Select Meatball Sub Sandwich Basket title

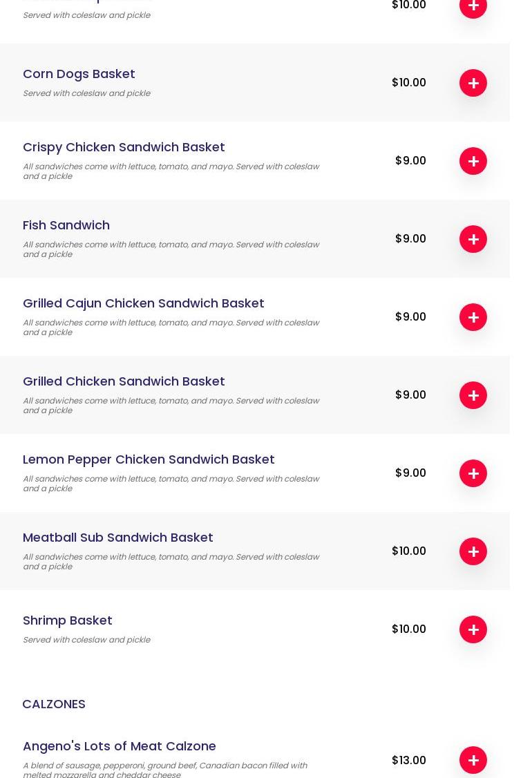click(x=117, y=538)
